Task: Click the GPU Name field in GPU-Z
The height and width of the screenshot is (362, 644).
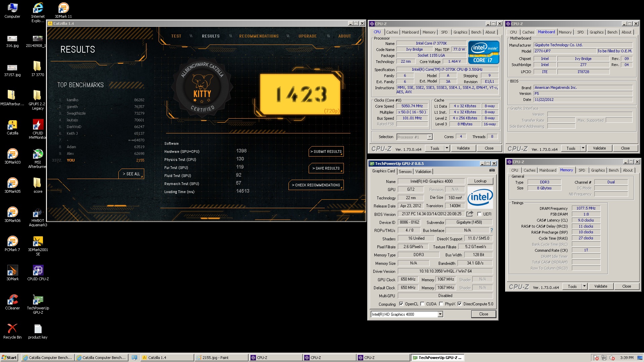Action: click(431, 181)
